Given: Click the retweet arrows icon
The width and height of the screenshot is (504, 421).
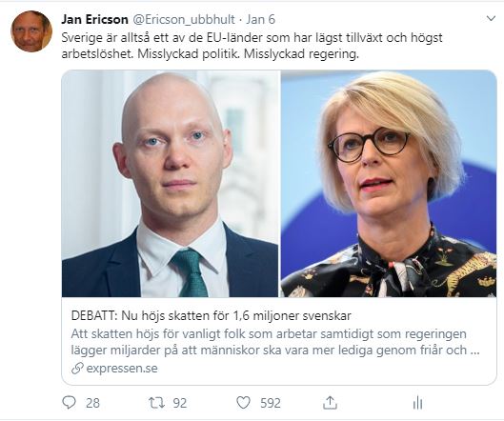Looking at the screenshot, I should pos(156,403).
